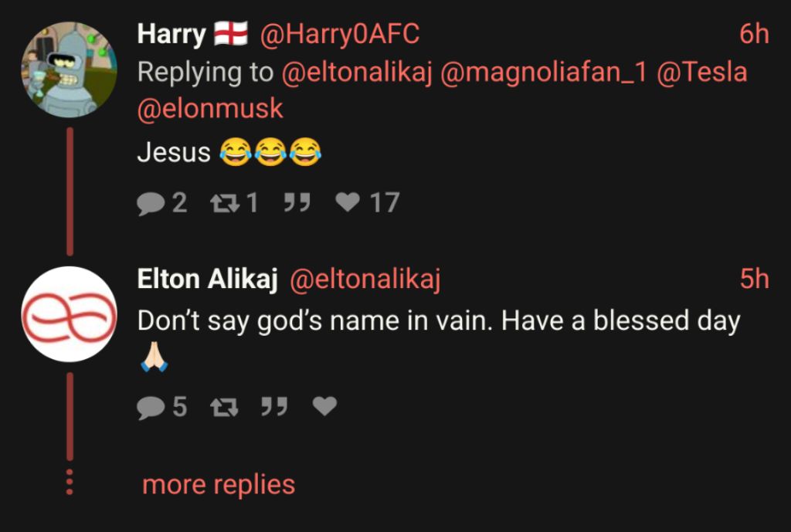Open Harry's Bender profile picture
The height and width of the screenshot is (532, 791).
(x=69, y=69)
